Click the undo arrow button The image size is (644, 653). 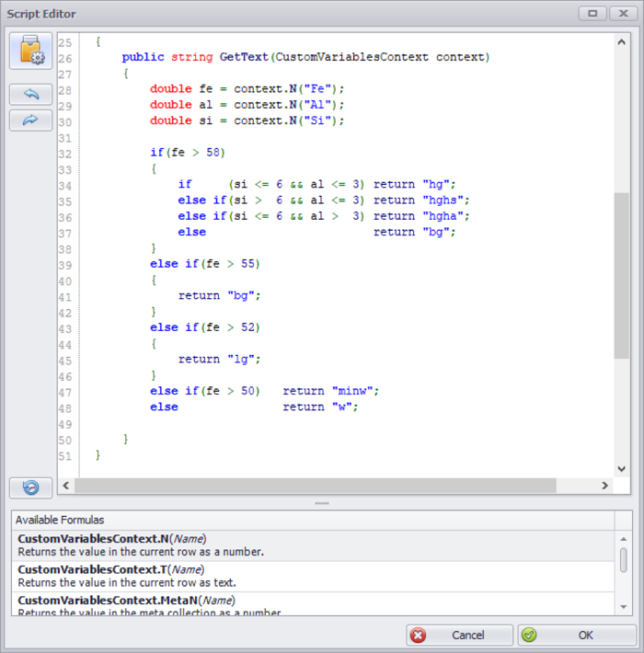(x=31, y=94)
